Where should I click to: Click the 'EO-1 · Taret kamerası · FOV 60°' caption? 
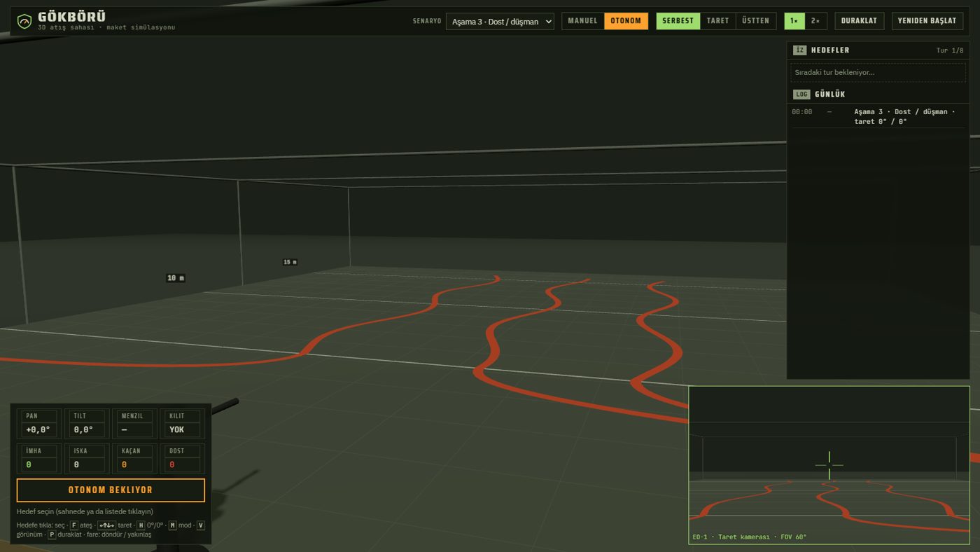tap(750, 537)
